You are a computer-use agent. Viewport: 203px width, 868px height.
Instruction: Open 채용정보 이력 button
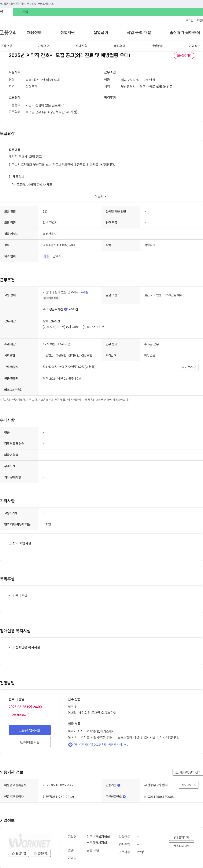click(x=181, y=846)
